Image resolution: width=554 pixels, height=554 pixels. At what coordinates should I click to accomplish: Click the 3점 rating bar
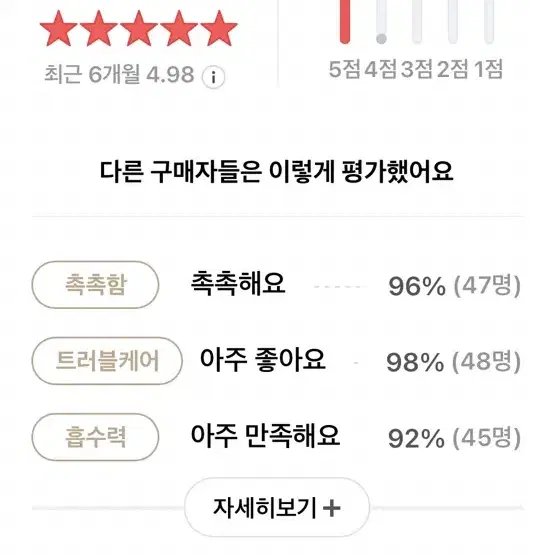point(417,22)
